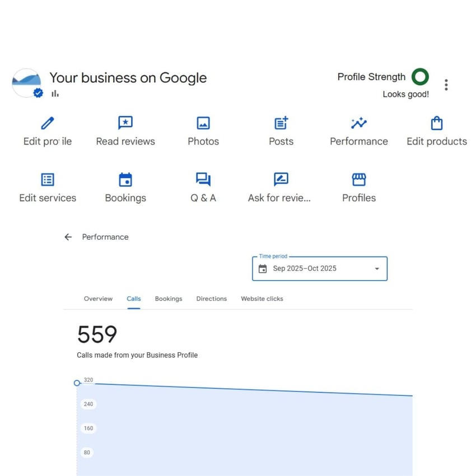Click the Photos image icon

[x=203, y=123]
